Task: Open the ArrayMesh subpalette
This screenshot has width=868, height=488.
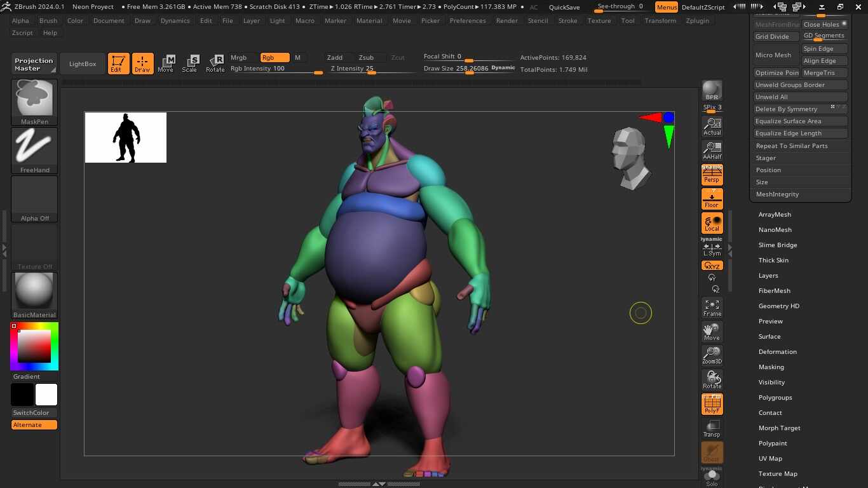Action: tap(775, 214)
